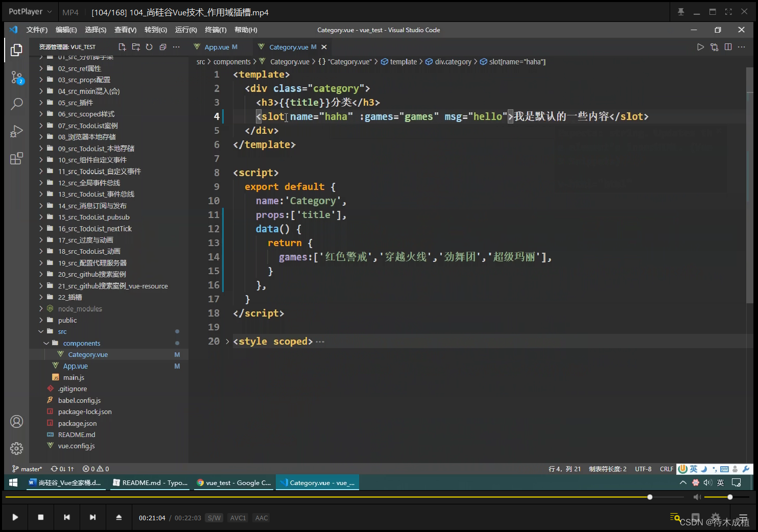
Task: Toggle S/W decoder indicator
Action: coord(215,518)
